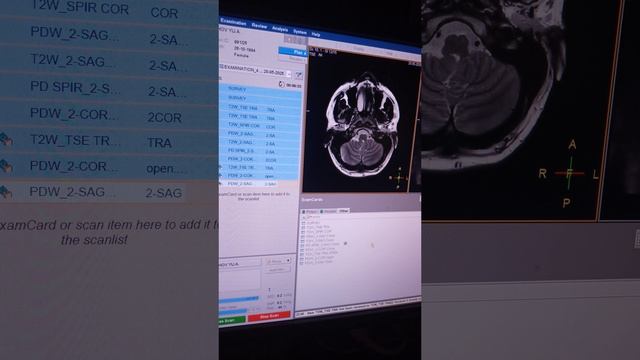Image resolution: width=640 pixels, height=360 pixels.
Task: Click the red Stop Scan button
Action: tap(269, 316)
